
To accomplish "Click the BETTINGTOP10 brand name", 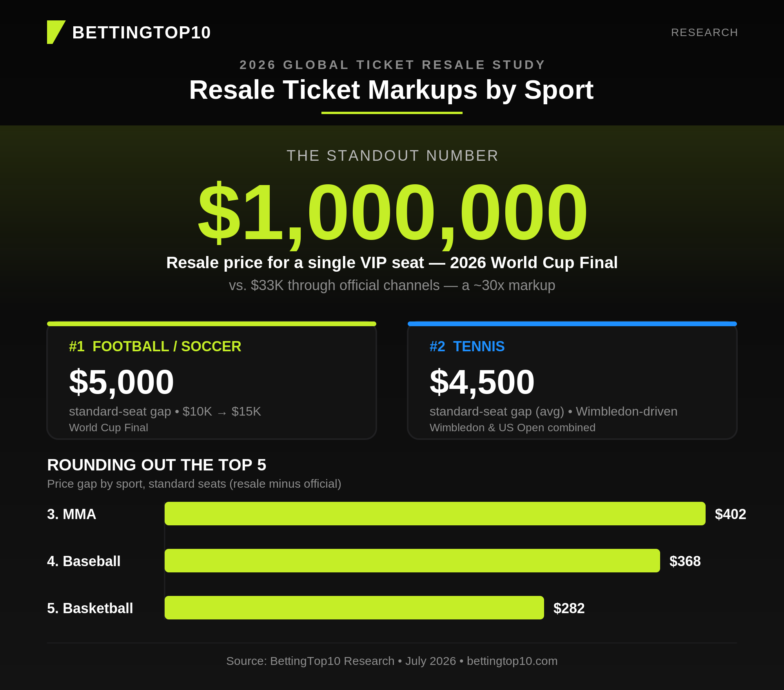I will click(x=142, y=33).
